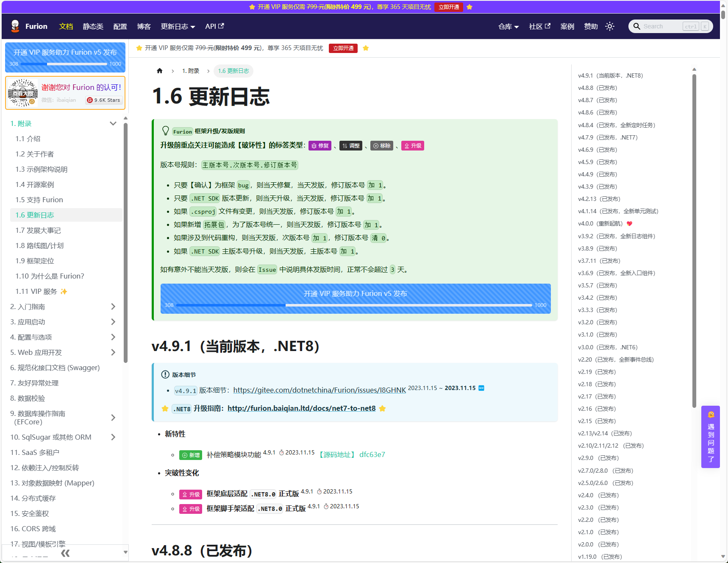Click the 调整 tag badge
728x563 pixels.
tap(351, 146)
